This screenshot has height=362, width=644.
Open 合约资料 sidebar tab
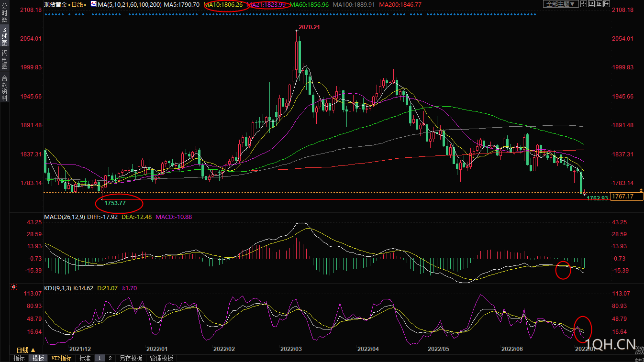4,88
